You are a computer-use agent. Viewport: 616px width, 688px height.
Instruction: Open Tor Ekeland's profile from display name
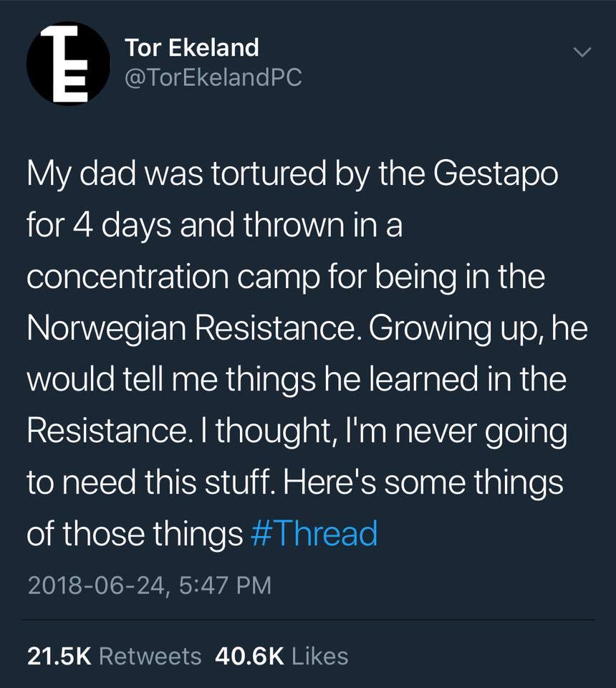point(191,48)
